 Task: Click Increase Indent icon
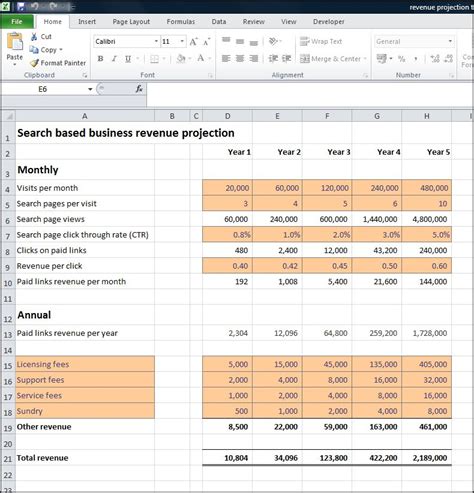(286, 59)
